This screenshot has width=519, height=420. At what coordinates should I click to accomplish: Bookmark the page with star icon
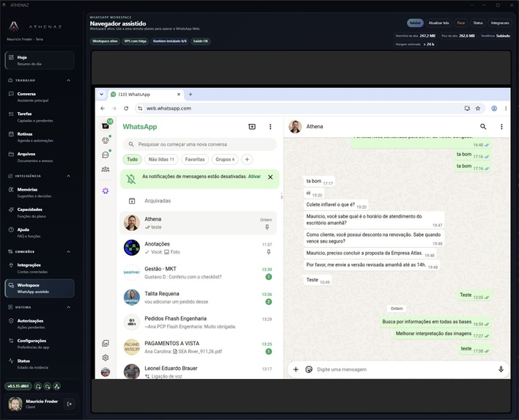tap(478, 108)
